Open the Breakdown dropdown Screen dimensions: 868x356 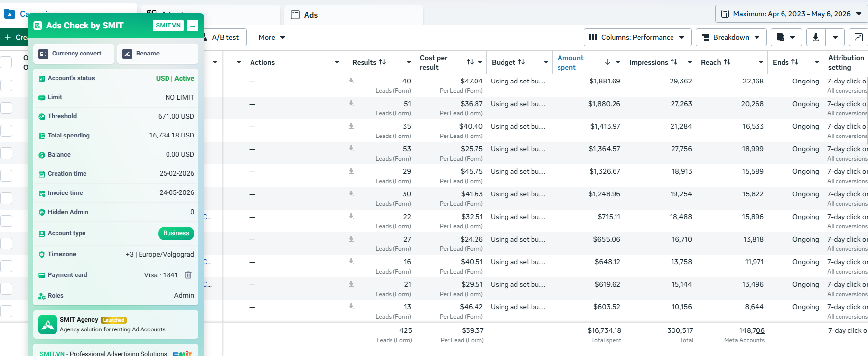731,37
